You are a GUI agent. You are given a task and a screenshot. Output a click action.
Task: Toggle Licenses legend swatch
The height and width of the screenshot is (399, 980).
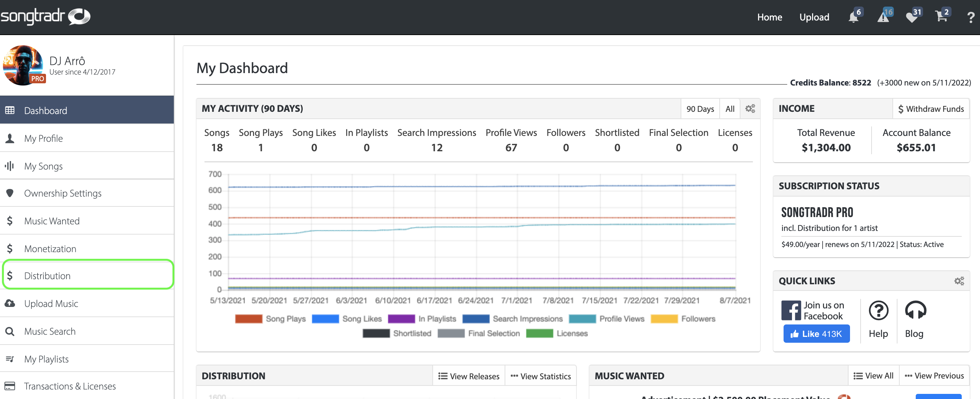539,333
